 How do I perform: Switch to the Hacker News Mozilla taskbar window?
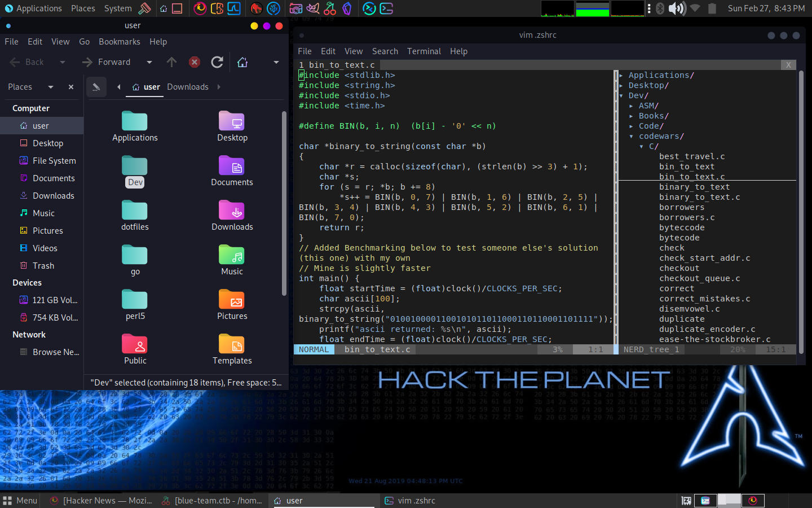(101, 501)
